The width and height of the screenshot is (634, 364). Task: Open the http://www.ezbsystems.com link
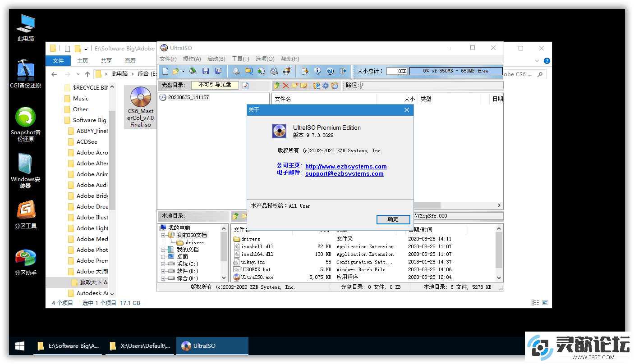point(346,166)
